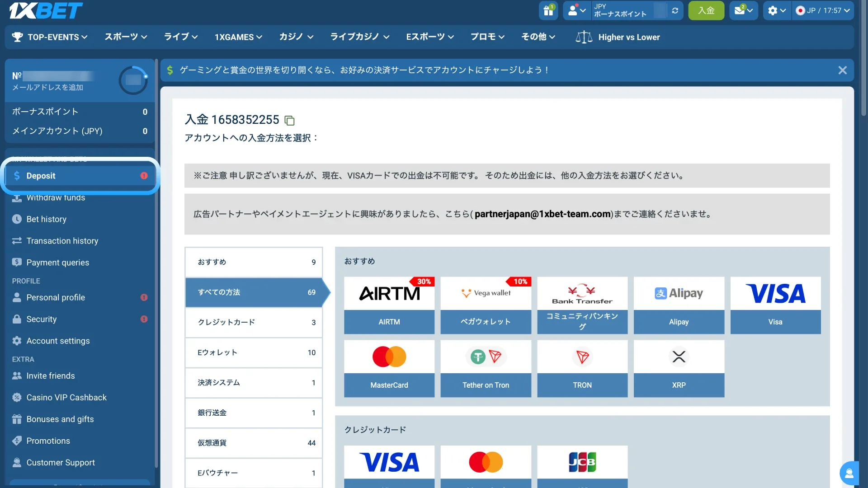Viewport: 868px width, 488px height.
Task: Click the メインアカウント (JPY) balance row
Action: (80, 131)
